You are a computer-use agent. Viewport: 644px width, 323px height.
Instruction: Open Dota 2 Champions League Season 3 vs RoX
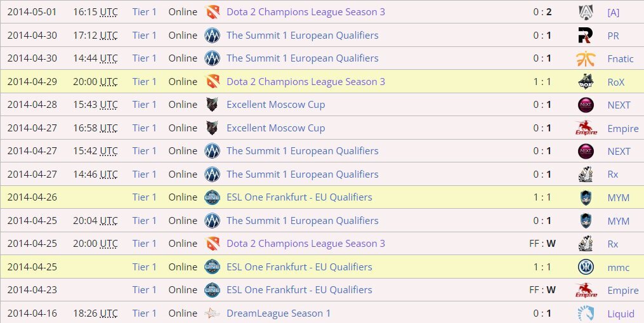[x=306, y=82]
